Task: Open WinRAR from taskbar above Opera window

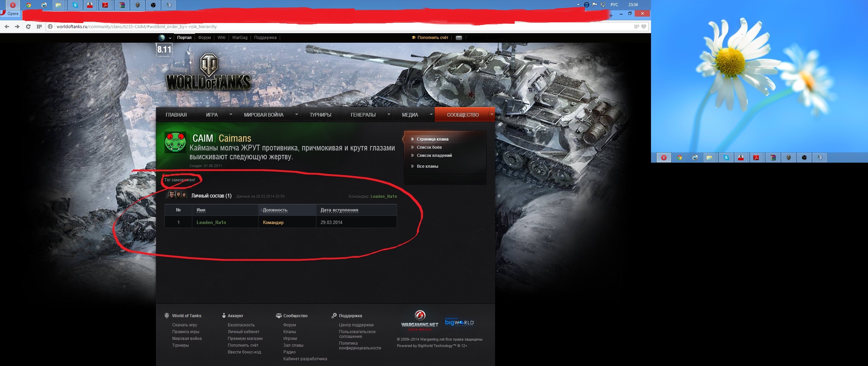Action: tap(122, 5)
